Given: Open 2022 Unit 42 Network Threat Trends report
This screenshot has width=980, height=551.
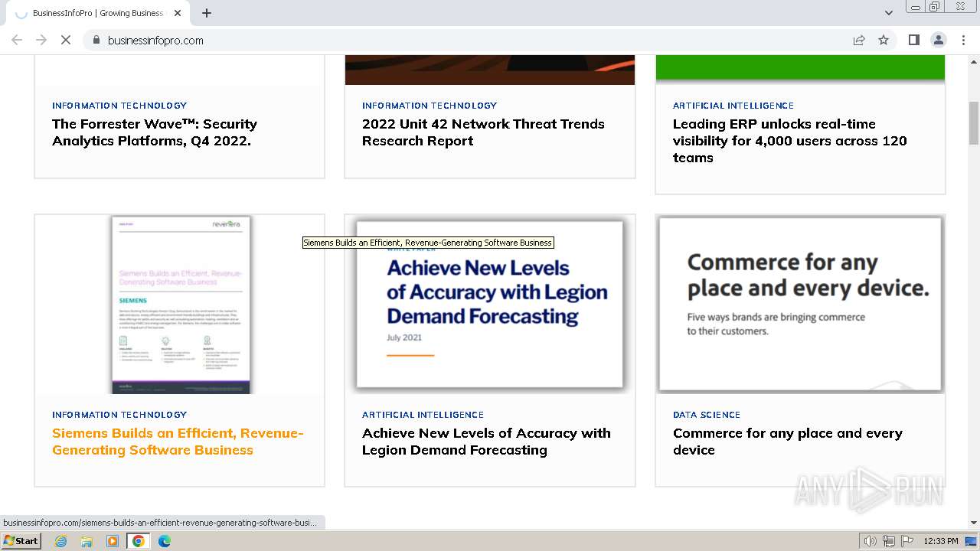Looking at the screenshot, I should pos(483,132).
